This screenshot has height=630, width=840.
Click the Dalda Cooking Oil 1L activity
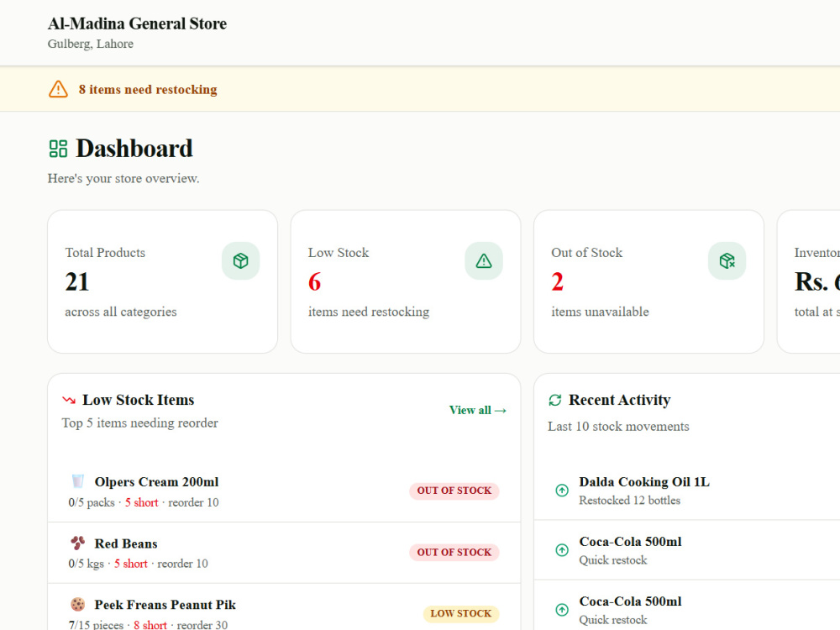(x=644, y=482)
